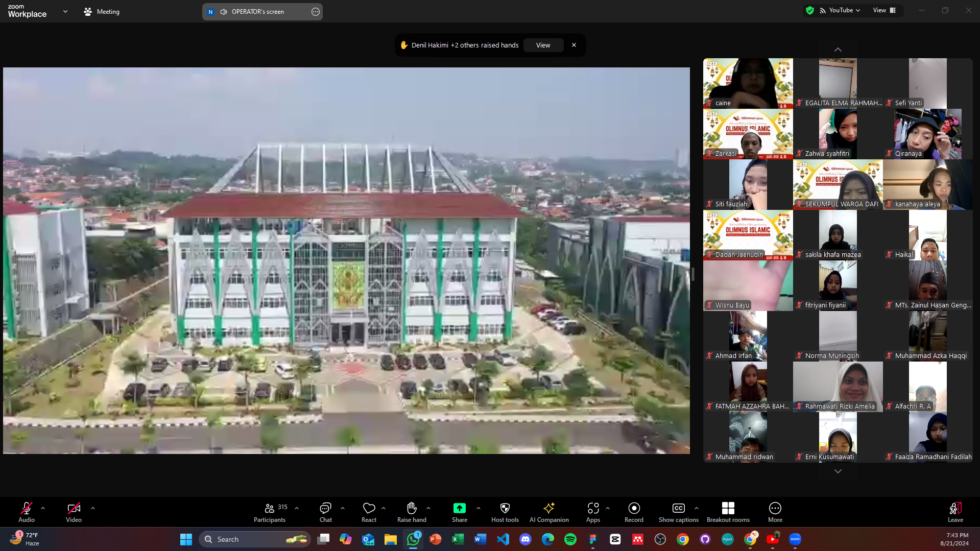Viewport: 980px width, 551px height.
Task: Leave the meeting
Action: pos(955,512)
